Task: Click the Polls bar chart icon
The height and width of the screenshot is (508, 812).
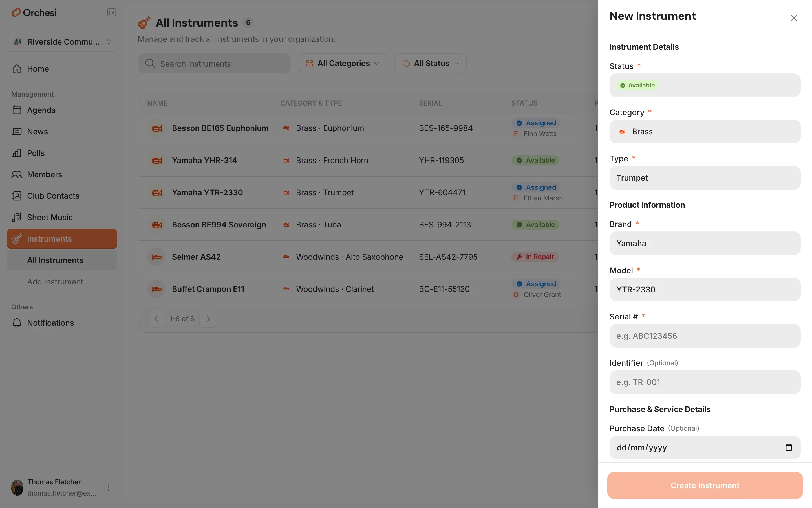Action: coord(17,153)
